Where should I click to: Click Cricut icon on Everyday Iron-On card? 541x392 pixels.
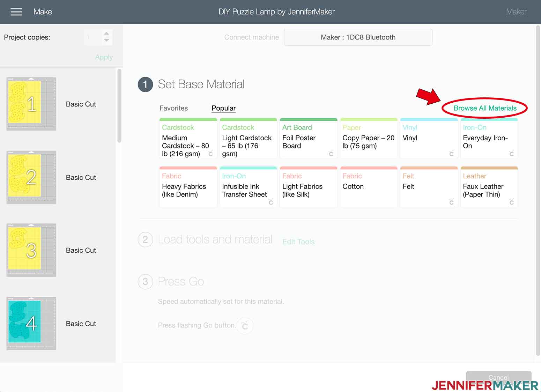click(511, 154)
